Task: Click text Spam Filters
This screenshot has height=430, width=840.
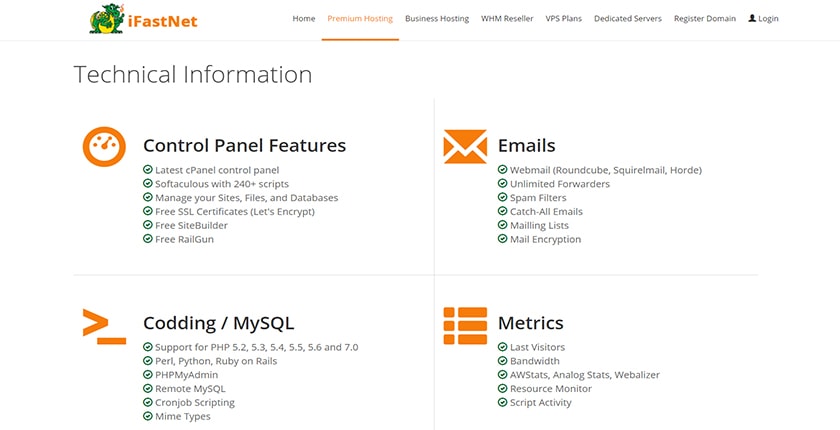Action: tap(538, 198)
